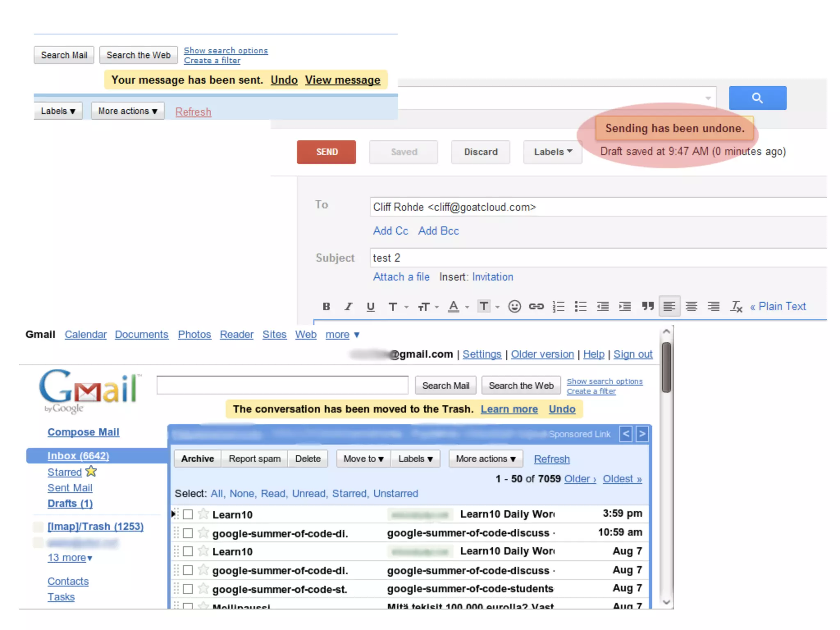Open Calendar from the top navigation

click(x=85, y=334)
